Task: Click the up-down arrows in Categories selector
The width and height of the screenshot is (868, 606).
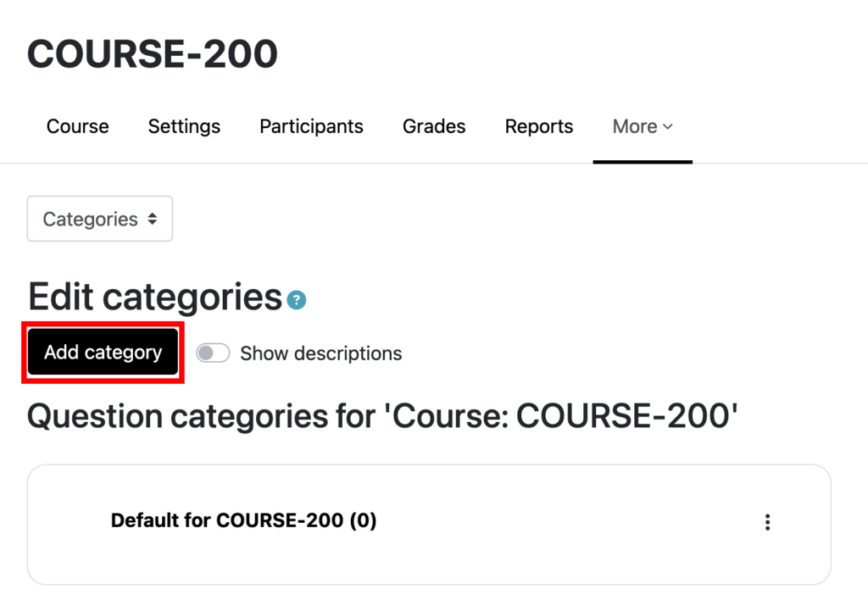Action: pyautogui.click(x=152, y=219)
